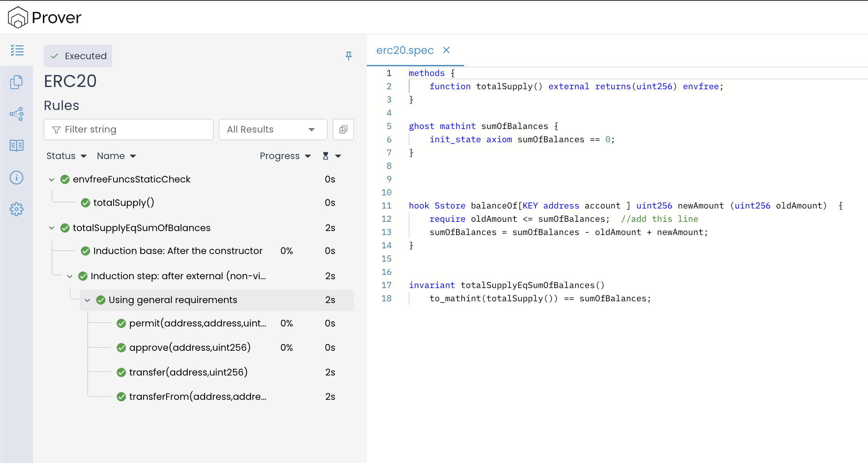Image resolution: width=868 pixels, height=463 pixels.
Task: Select Induction base: After the constructor
Action: click(178, 251)
